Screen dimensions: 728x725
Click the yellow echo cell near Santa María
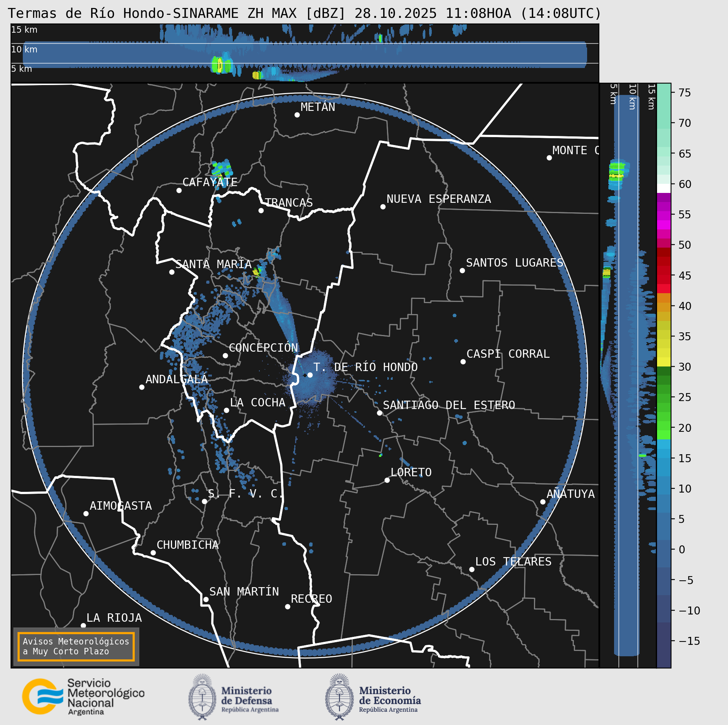click(257, 271)
